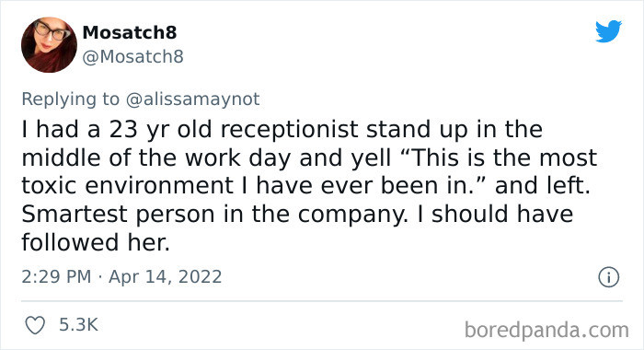Click the quote 'toxic environment' in the tweet
Viewport: 644px width, 350px height.
click(127, 186)
